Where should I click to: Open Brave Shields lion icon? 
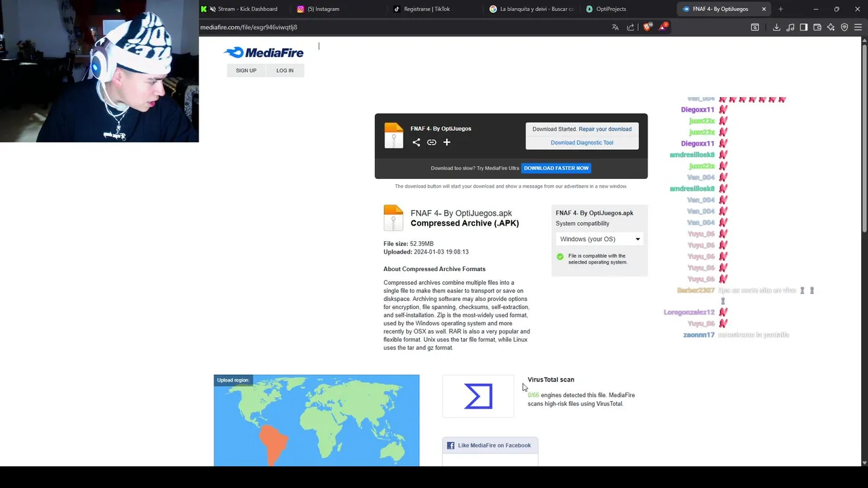click(x=647, y=27)
